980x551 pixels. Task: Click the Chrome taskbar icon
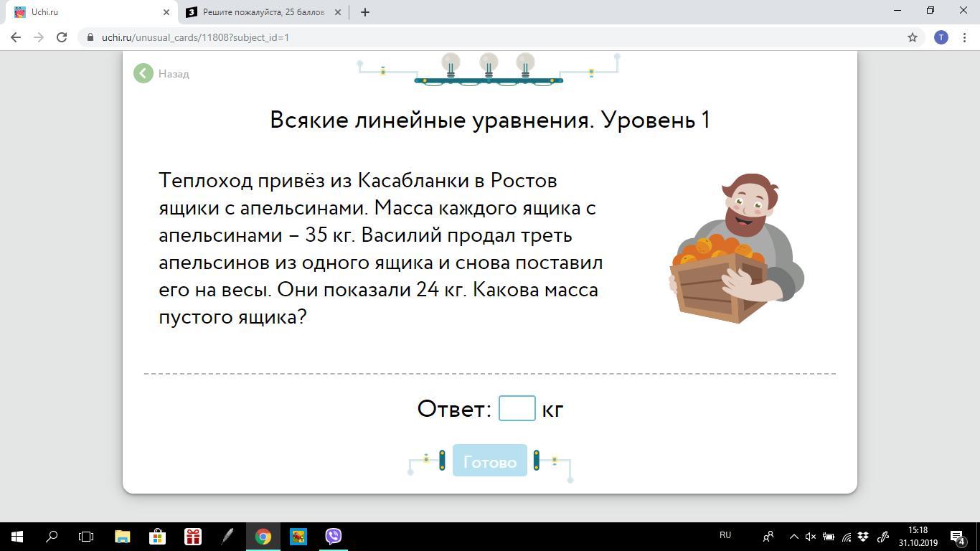tap(263, 536)
